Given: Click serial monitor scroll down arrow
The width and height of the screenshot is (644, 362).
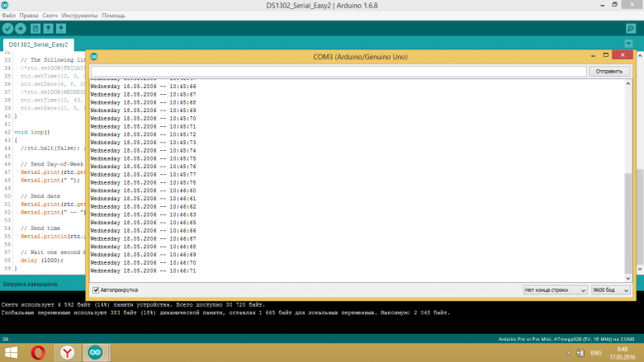Looking at the screenshot, I should 628,279.
